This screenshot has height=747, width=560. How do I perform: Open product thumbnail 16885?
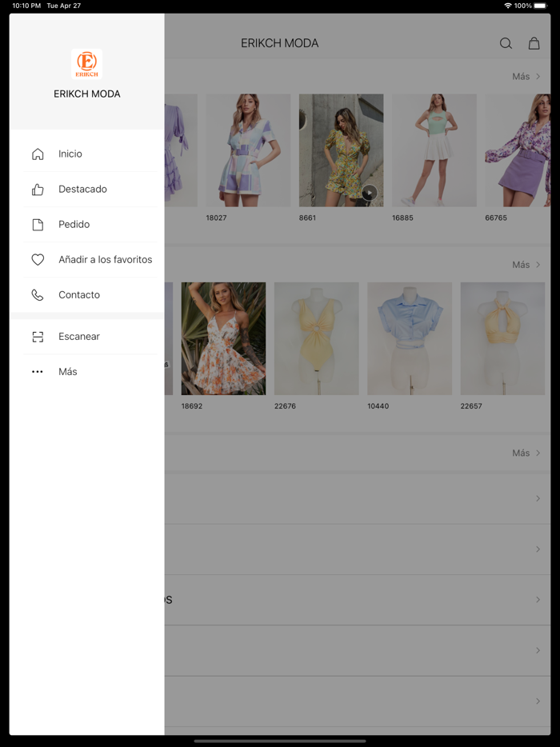[x=434, y=150]
